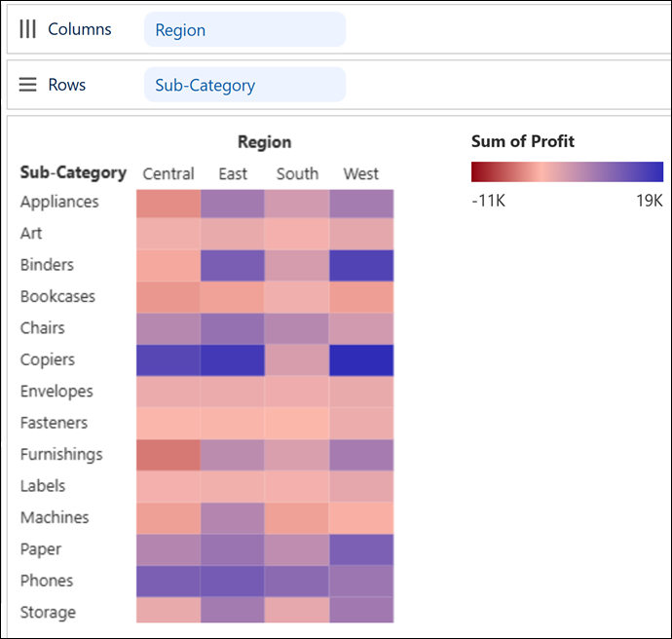Click the Sub-Category header label

pyautogui.click(x=73, y=172)
